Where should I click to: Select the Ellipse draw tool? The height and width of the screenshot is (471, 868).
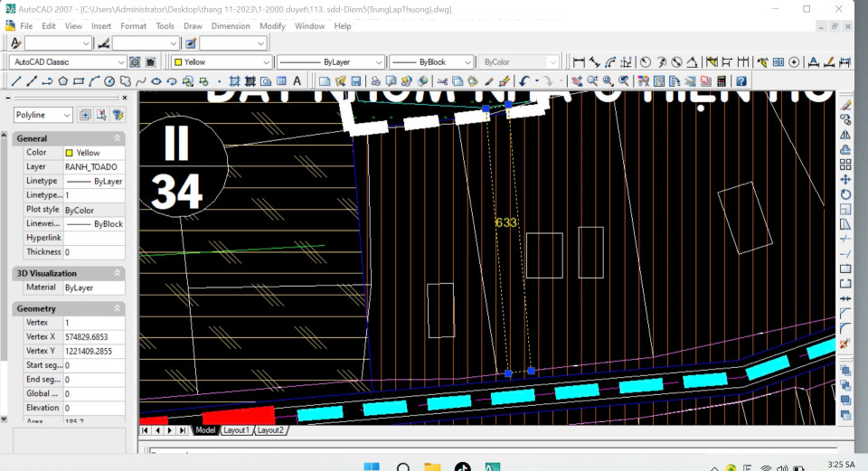(x=156, y=81)
